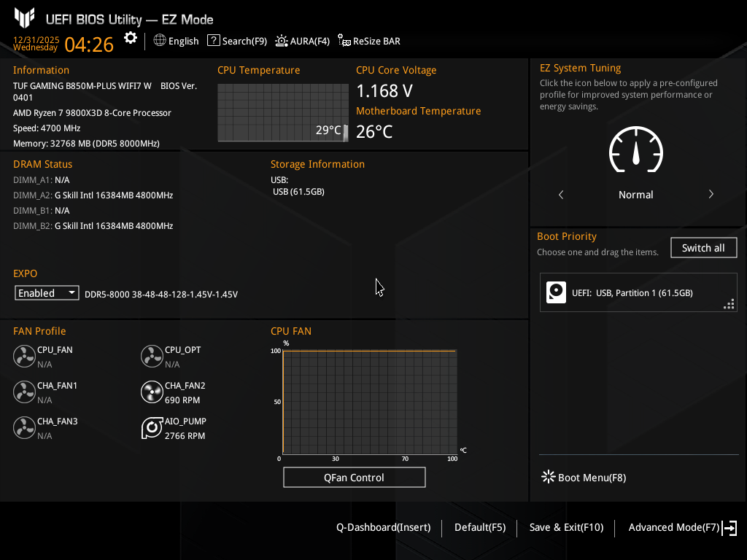Open Search (F9)
The image size is (747, 560).
click(237, 41)
